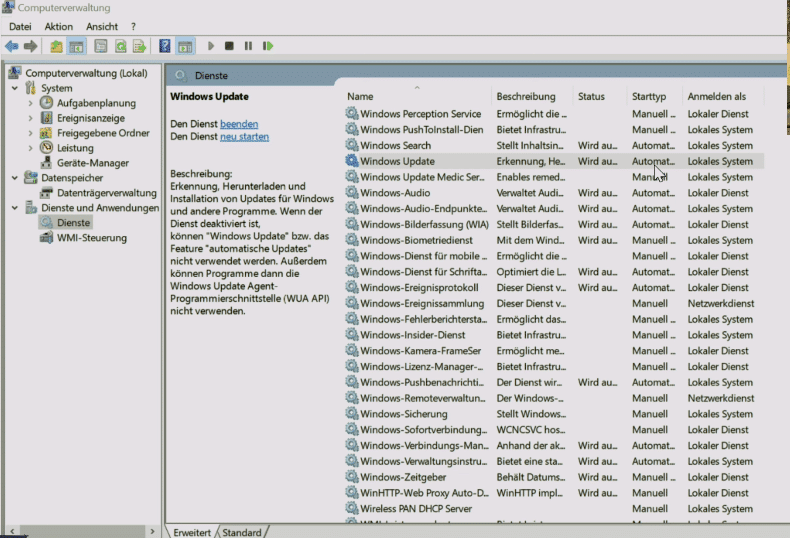
Task: Click the Properties toolbar icon
Action: click(x=101, y=46)
